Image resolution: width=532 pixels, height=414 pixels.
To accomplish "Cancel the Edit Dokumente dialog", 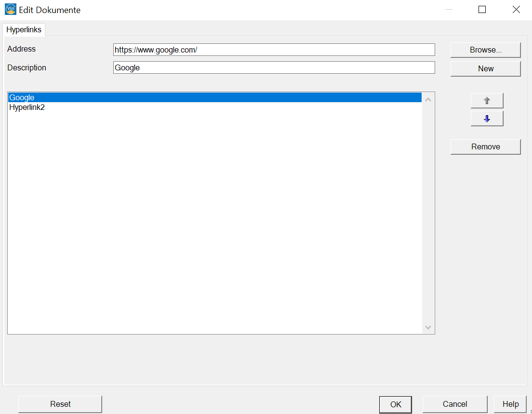I will click(x=454, y=404).
